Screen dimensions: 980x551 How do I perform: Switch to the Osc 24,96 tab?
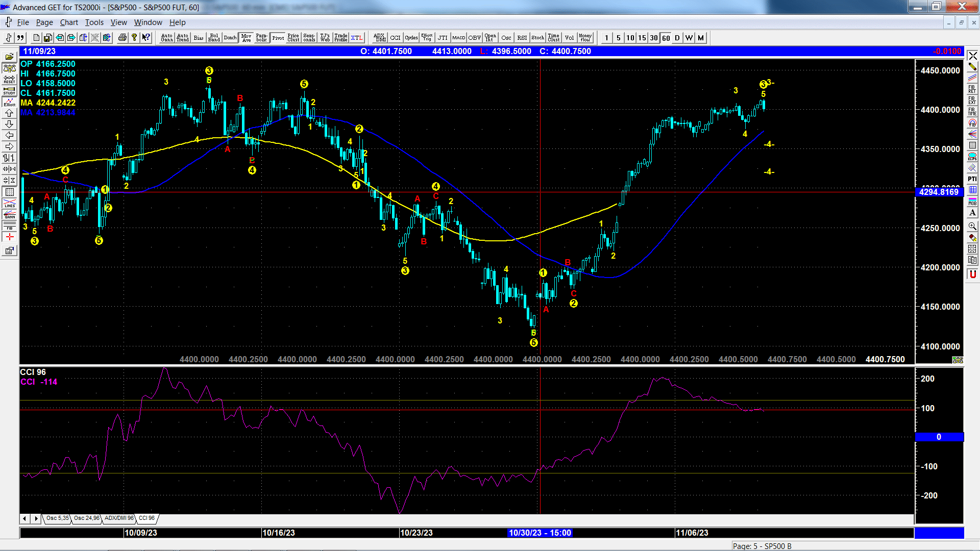coord(86,518)
